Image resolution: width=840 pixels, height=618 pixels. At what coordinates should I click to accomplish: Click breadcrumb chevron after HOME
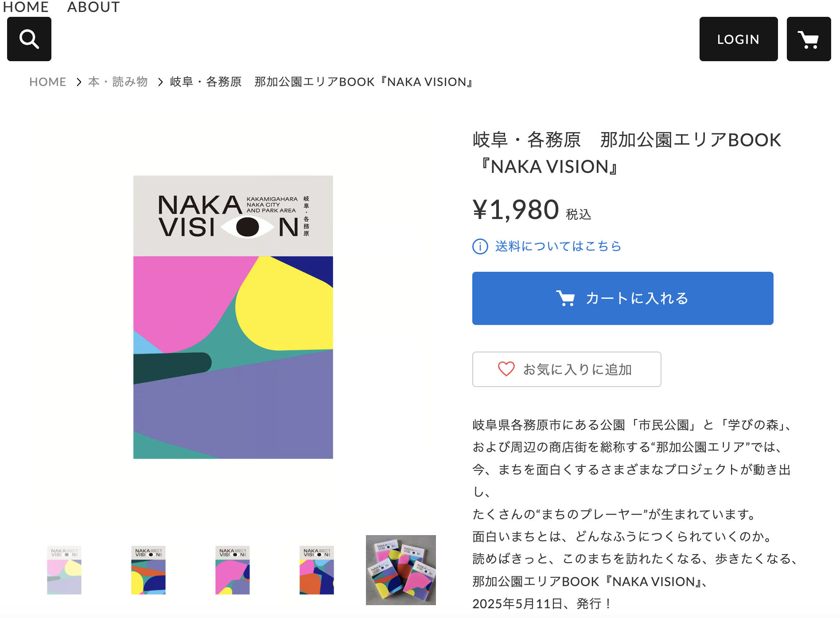click(78, 82)
